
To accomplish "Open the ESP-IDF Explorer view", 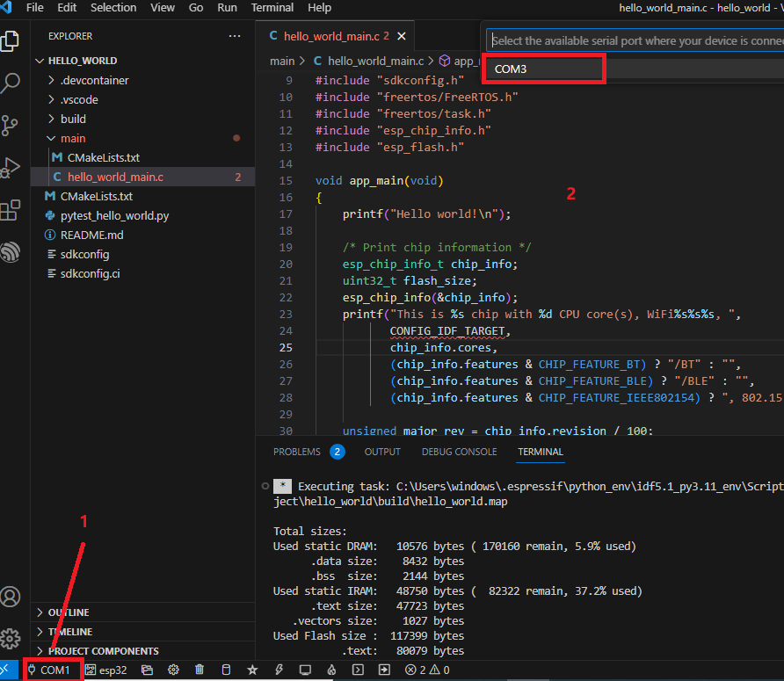I will (10, 252).
